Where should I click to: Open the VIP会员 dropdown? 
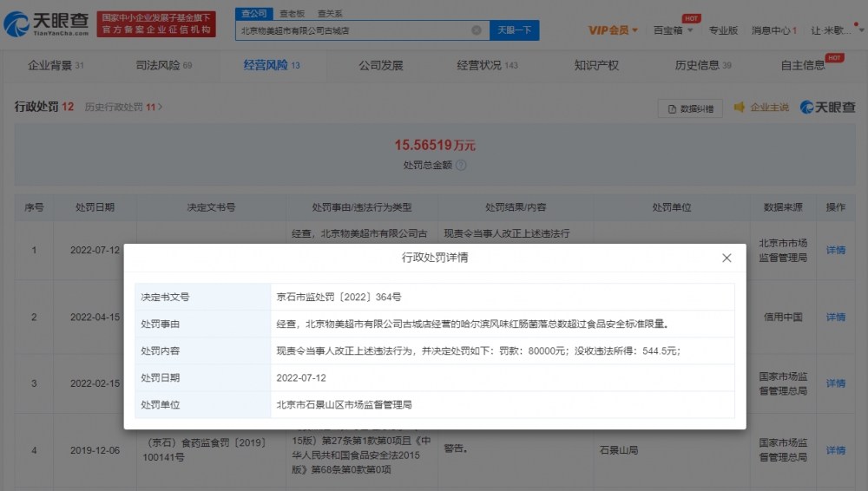click(613, 30)
